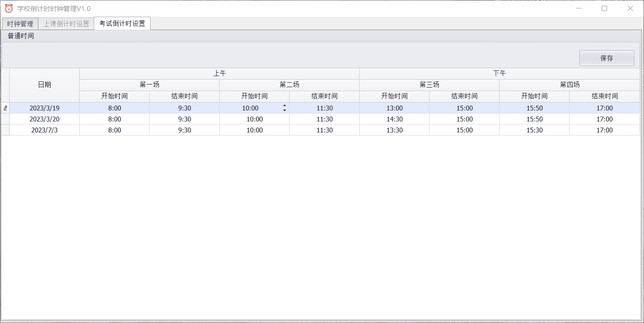Decrease the 10:00 time with the spinner down arrow
The height and width of the screenshot is (323, 644).
284,110
